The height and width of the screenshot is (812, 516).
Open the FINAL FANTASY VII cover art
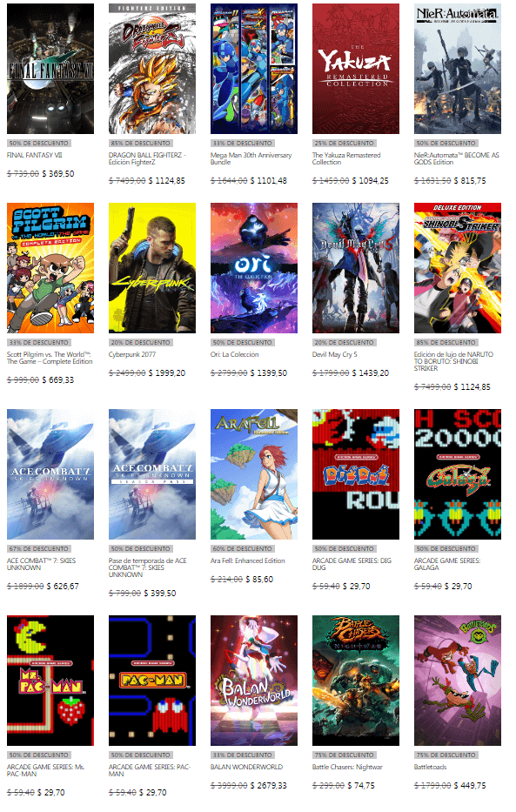(50, 69)
